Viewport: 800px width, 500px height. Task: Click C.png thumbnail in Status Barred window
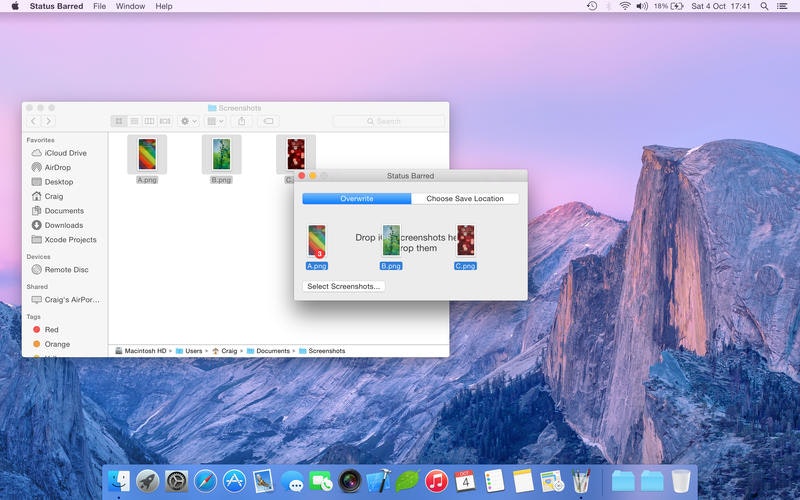pos(465,240)
